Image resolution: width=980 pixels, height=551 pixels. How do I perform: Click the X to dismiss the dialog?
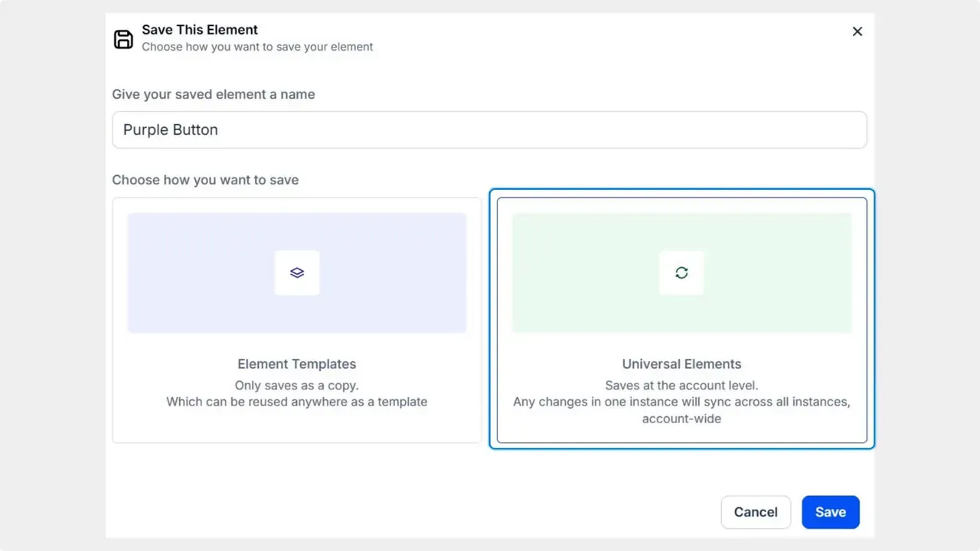tap(857, 31)
